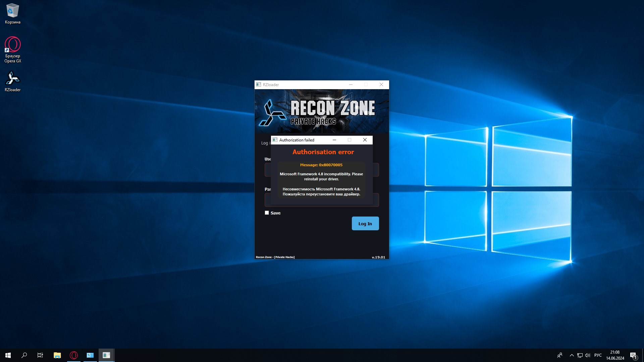Minimize the Authorization failed dialog
The height and width of the screenshot is (362, 644).
[334, 140]
